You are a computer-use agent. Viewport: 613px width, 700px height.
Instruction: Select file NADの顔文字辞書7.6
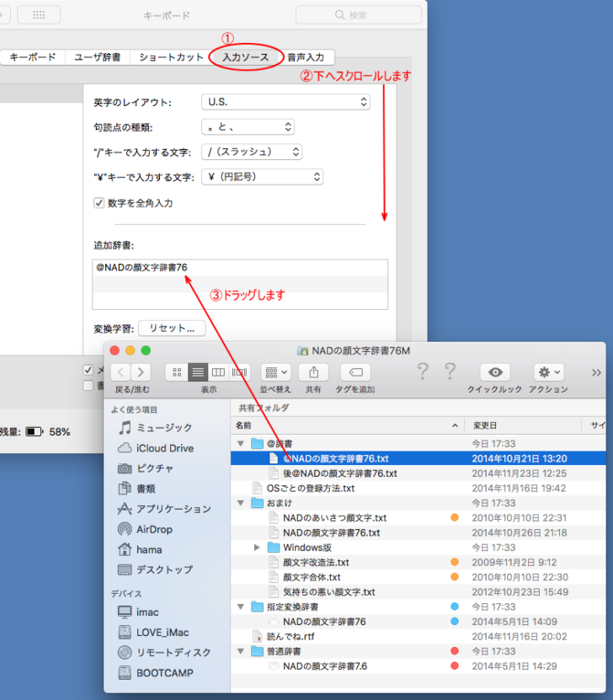click(x=418, y=666)
